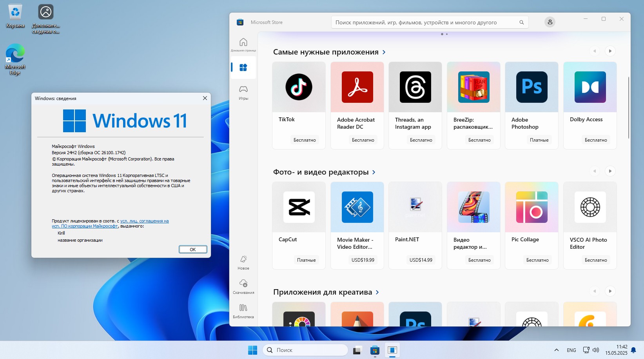Open the user account profile button

[x=550, y=22]
